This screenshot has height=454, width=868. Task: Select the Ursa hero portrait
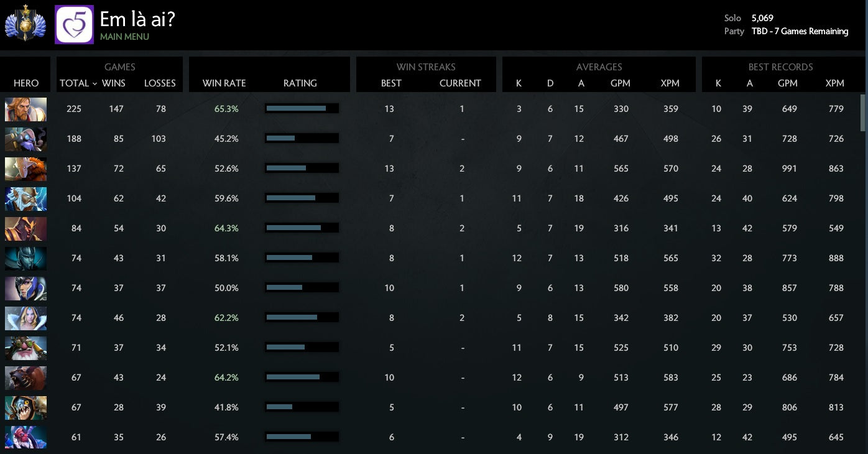(25, 378)
